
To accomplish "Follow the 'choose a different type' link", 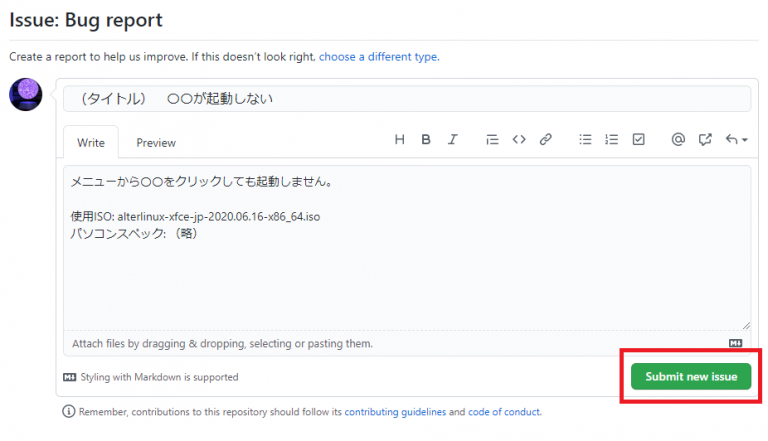I will 378,57.
